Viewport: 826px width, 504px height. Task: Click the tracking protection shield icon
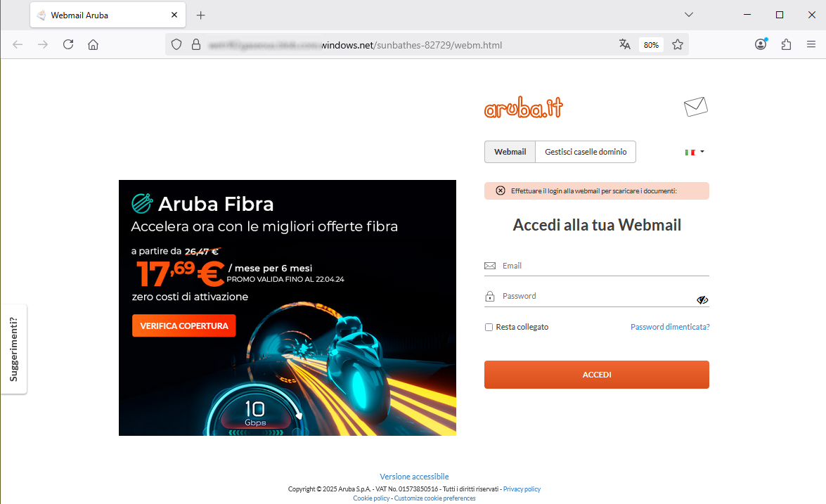[x=176, y=45]
